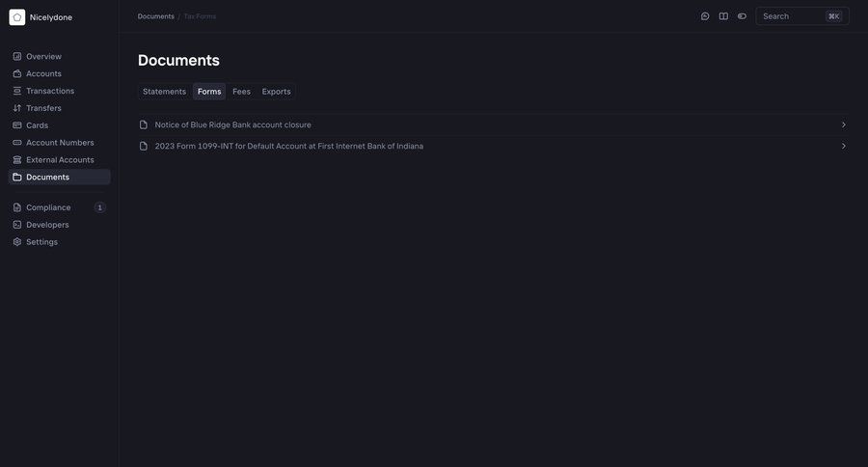Open Compliance with 1 notification
This screenshot has height=467, width=868.
tap(48, 207)
